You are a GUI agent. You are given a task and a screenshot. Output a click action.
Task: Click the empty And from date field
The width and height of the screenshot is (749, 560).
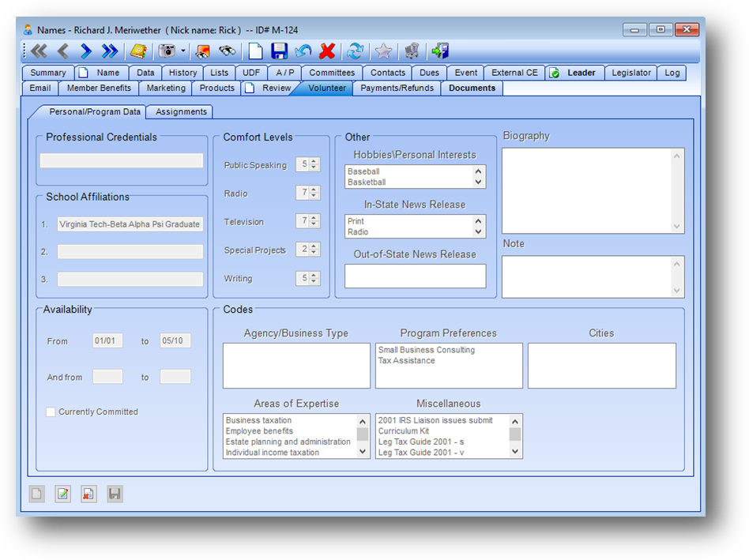pos(107,377)
